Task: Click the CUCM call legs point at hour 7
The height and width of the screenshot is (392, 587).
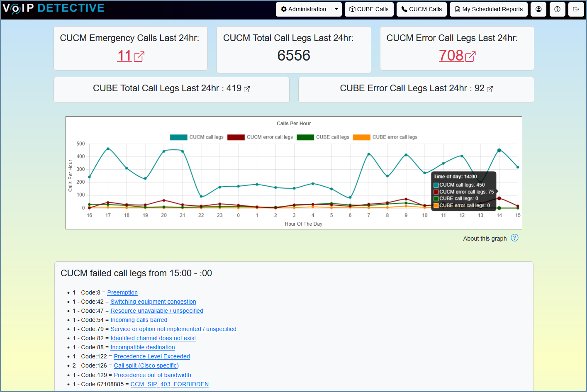Action: pyautogui.click(x=369, y=154)
